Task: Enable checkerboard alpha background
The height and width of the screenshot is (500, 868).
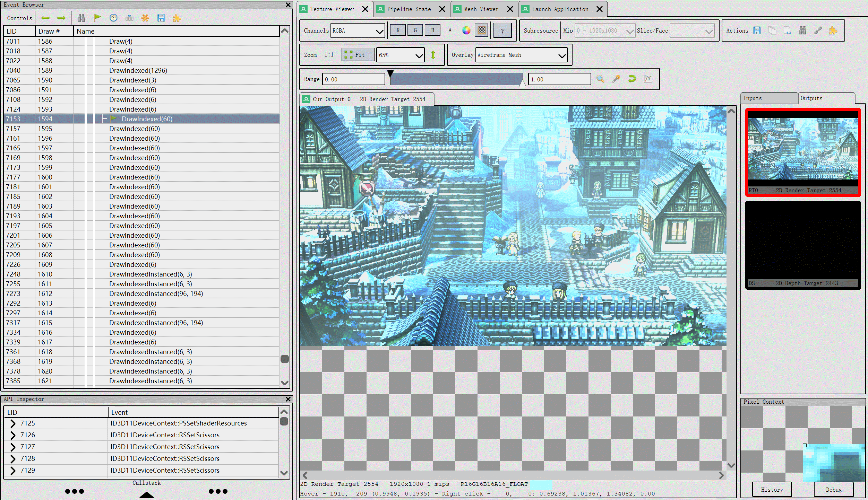Action: (482, 30)
